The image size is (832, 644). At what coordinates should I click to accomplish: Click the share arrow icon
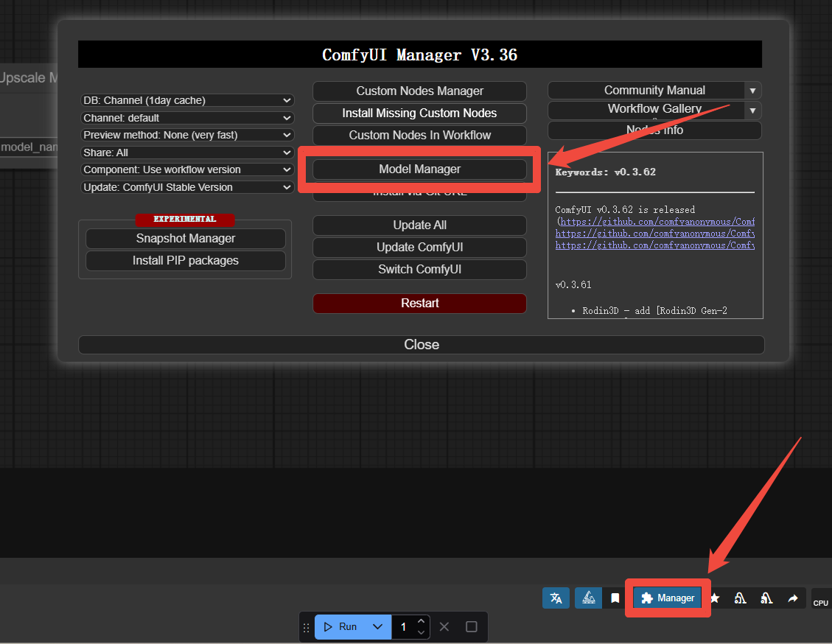[x=793, y=598]
